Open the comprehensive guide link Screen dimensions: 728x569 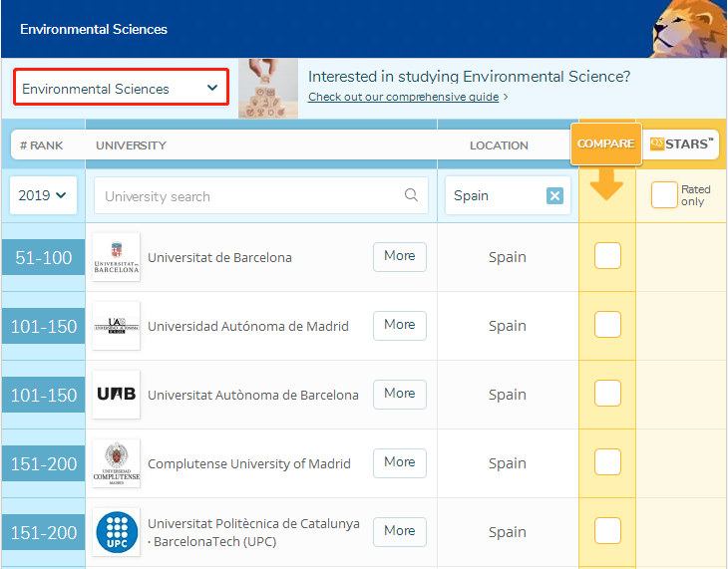[404, 97]
